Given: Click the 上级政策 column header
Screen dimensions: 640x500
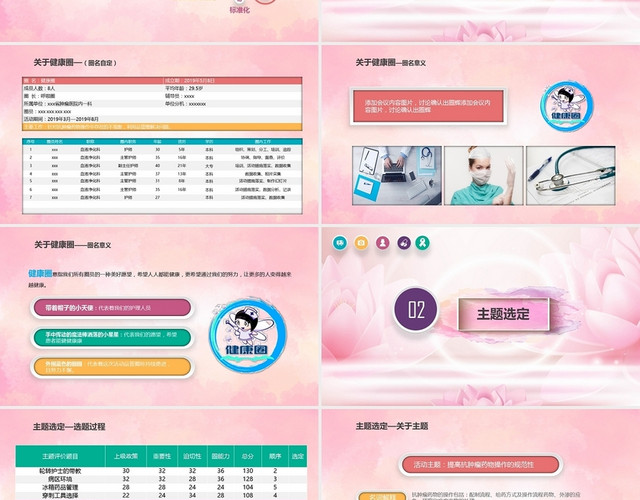Looking at the screenshot, I should pyautogui.click(x=126, y=456).
